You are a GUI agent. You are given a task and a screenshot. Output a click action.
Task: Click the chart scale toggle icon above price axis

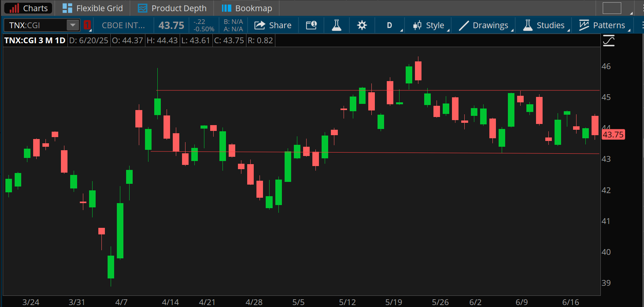tap(609, 40)
